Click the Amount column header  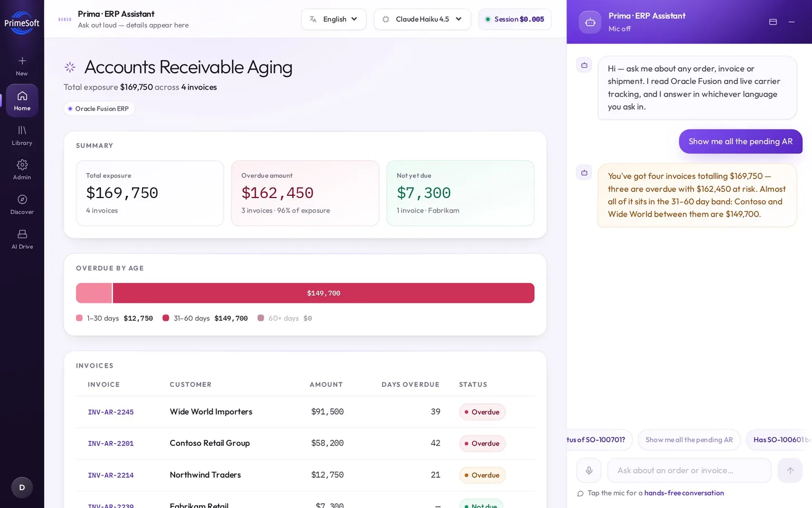(326, 384)
